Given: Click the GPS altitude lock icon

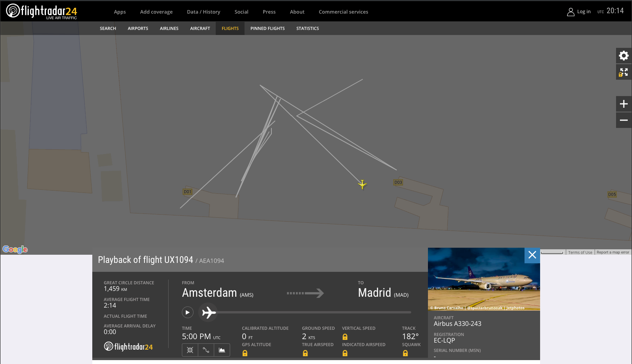Looking at the screenshot, I should 245,353.
